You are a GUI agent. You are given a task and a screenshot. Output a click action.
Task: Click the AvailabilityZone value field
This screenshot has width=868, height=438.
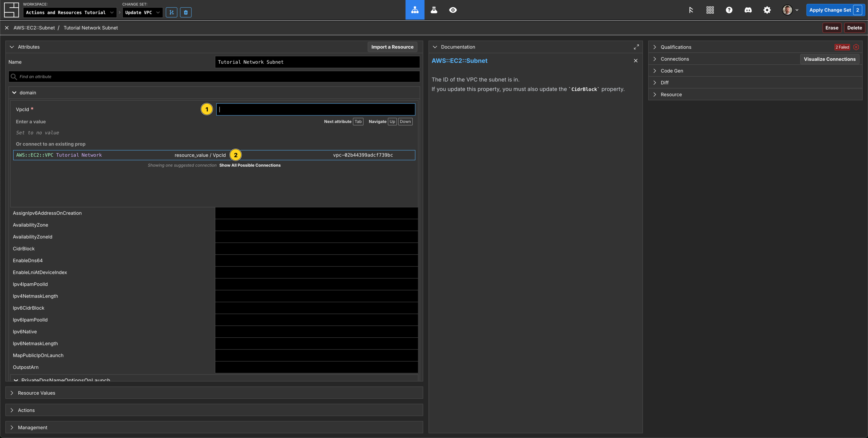pyautogui.click(x=316, y=225)
